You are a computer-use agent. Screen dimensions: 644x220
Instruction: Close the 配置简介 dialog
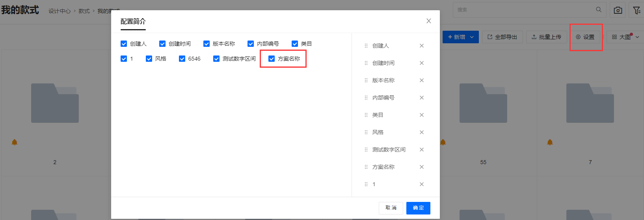coord(429,21)
